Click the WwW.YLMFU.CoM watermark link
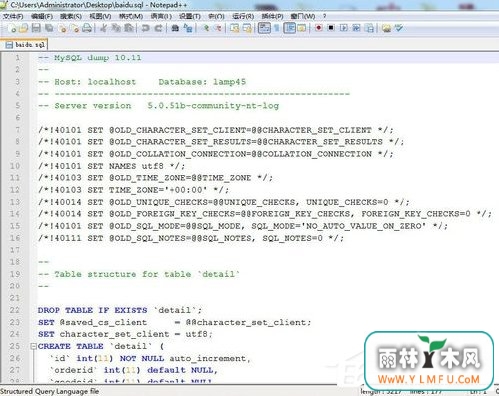The image size is (499, 396). [429, 379]
